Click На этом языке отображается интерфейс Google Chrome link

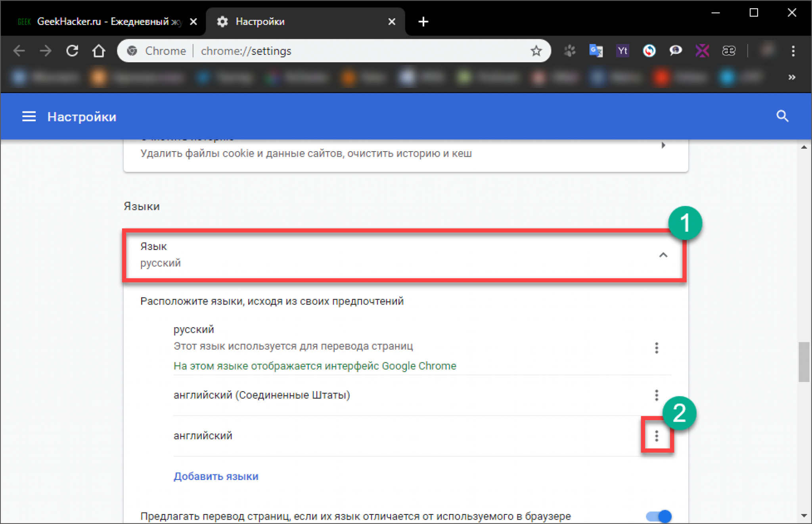point(313,366)
